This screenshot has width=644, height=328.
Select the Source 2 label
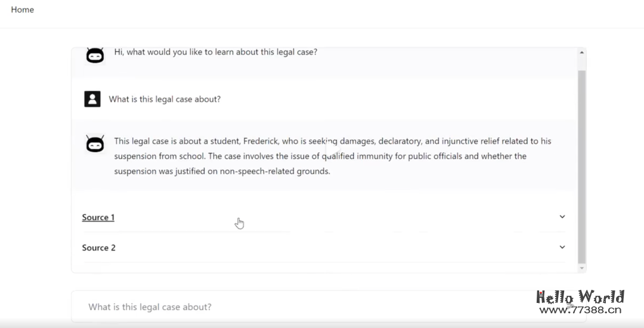[x=99, y=247]
